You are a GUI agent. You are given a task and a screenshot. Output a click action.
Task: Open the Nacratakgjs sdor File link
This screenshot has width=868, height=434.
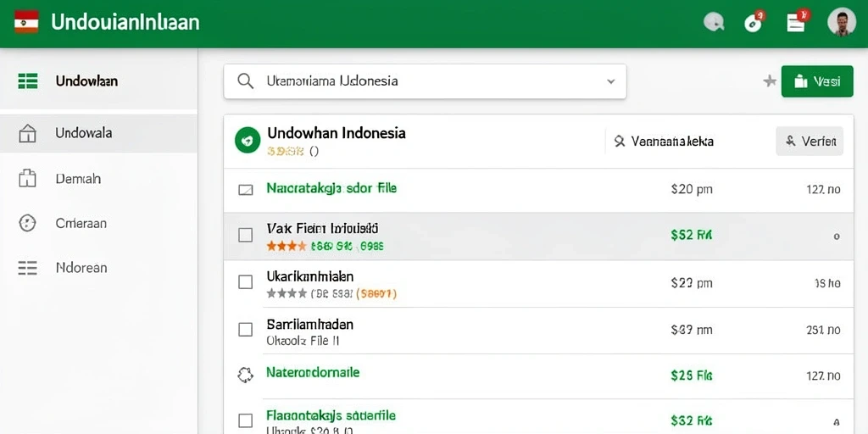tap(331, 188)
